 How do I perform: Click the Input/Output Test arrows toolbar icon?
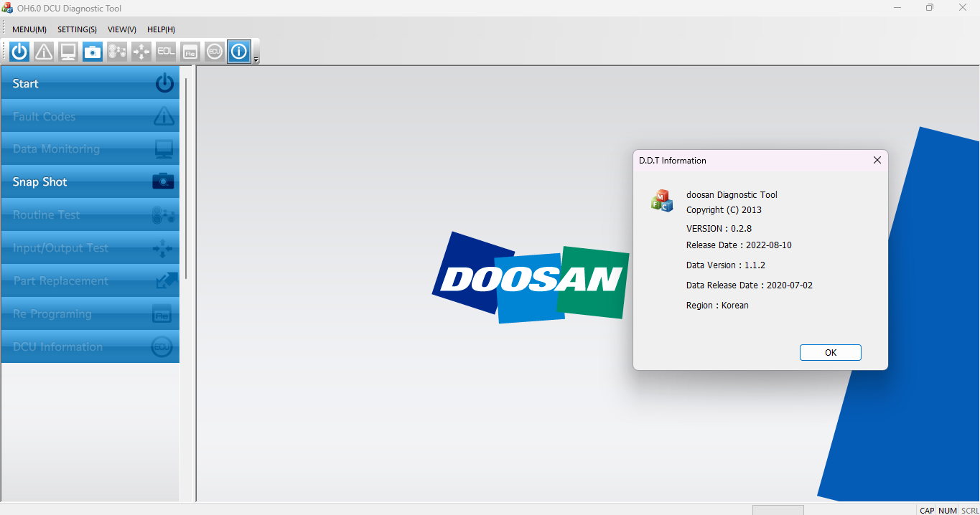[x=141, y=52]
